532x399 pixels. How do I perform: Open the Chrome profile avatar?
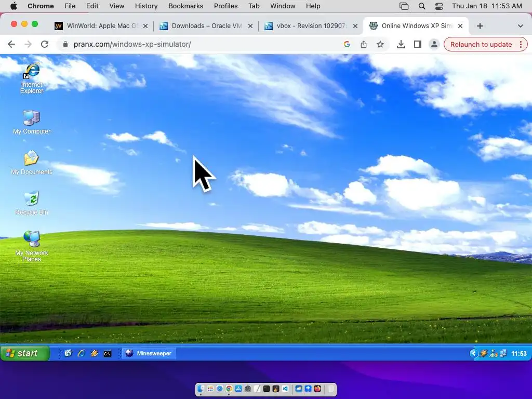[434, 44]
